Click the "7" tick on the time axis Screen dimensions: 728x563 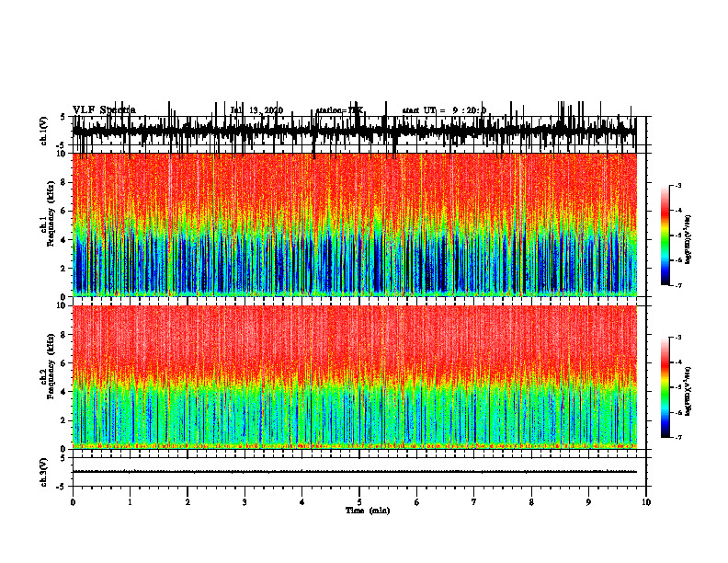(x=474, y=502)
